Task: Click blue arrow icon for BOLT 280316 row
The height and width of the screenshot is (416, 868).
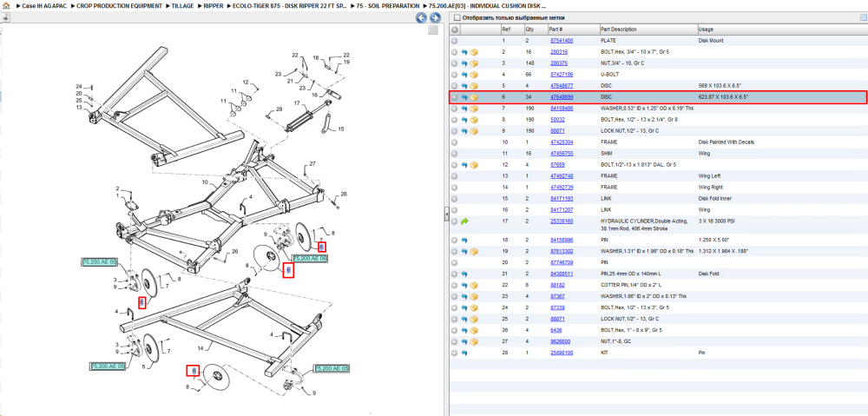Action: (x=464, y=52)
